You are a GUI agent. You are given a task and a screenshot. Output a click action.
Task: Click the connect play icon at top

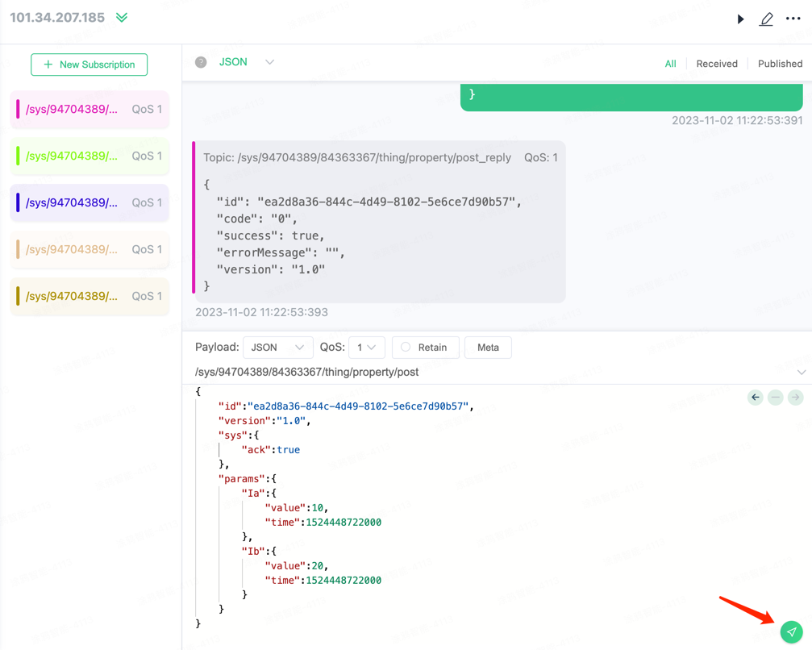point(740,19)
